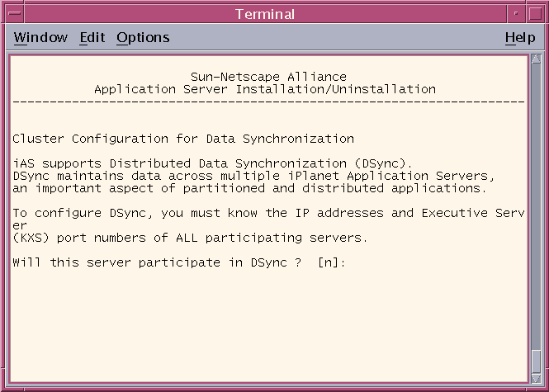
Task: Click the 'Application Server Installation/Uninstallation' line
Action: pyautogui.click(x=265, y=89)
